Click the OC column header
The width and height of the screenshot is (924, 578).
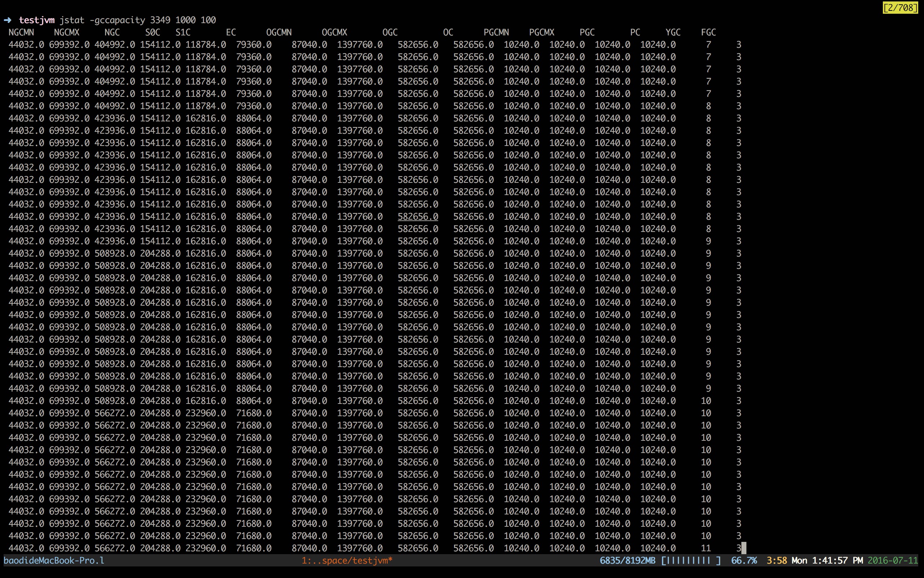448,33
